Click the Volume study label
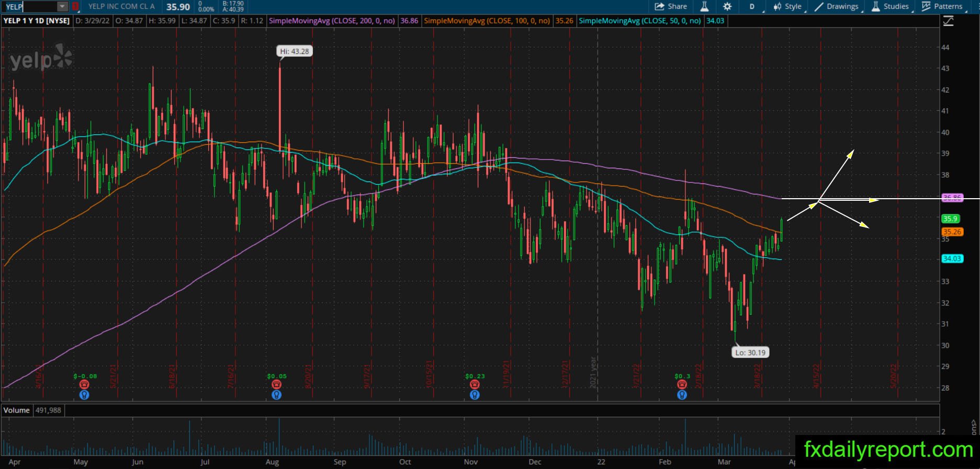Viewport: 980px width, 469px height. [x=16, y=410]
